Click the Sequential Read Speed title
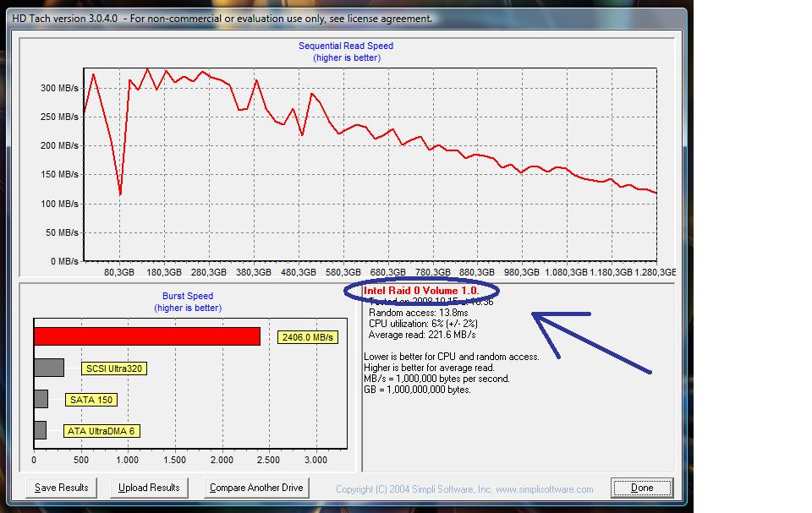Screen dimensions: 812x513 tap(346, 46)
